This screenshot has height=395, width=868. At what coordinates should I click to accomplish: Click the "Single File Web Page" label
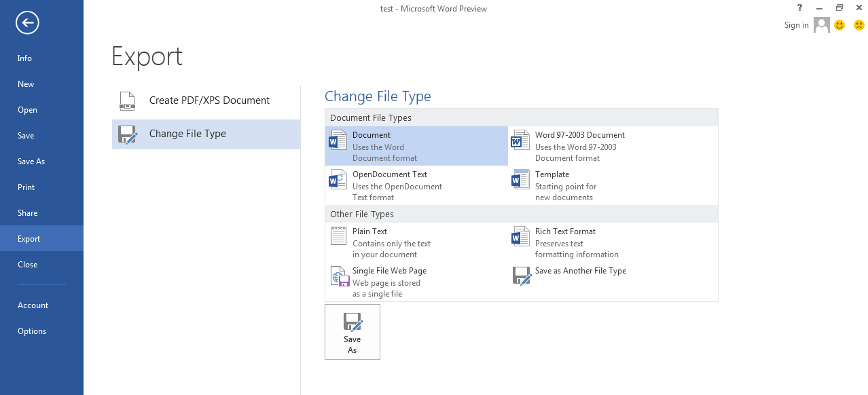[390, 271]
